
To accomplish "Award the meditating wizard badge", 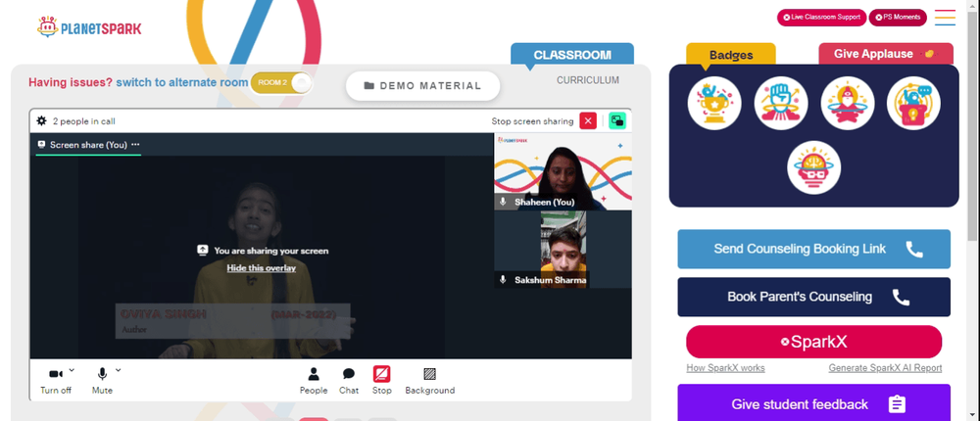I will tap(847, 103).
